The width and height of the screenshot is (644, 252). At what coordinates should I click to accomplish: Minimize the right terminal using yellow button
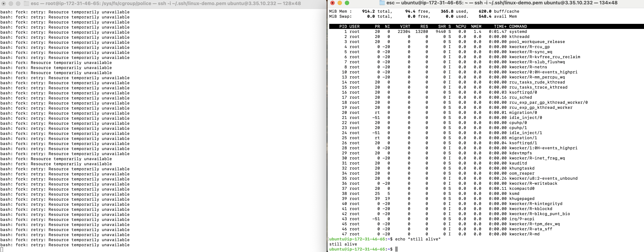(340, 3)
